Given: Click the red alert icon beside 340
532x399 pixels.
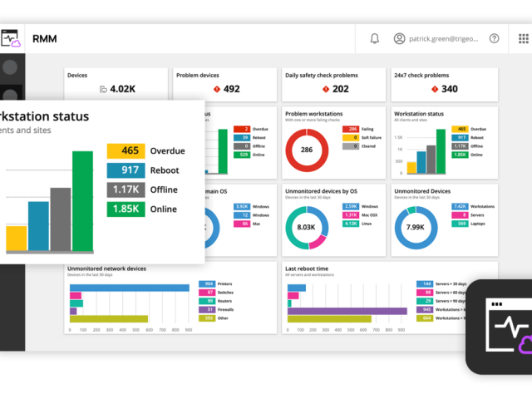Looking at the screenshot, I should tap(434, 89).
